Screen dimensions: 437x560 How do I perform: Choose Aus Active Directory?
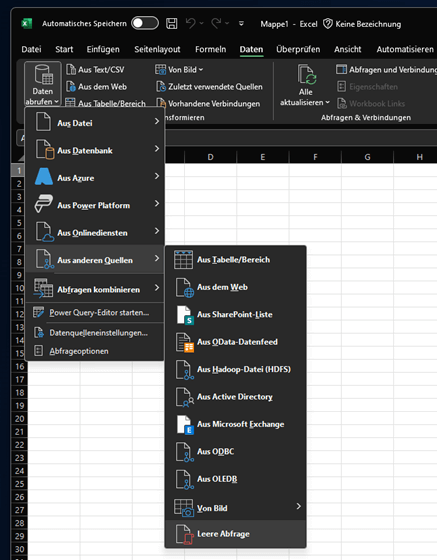pos(236,397)
